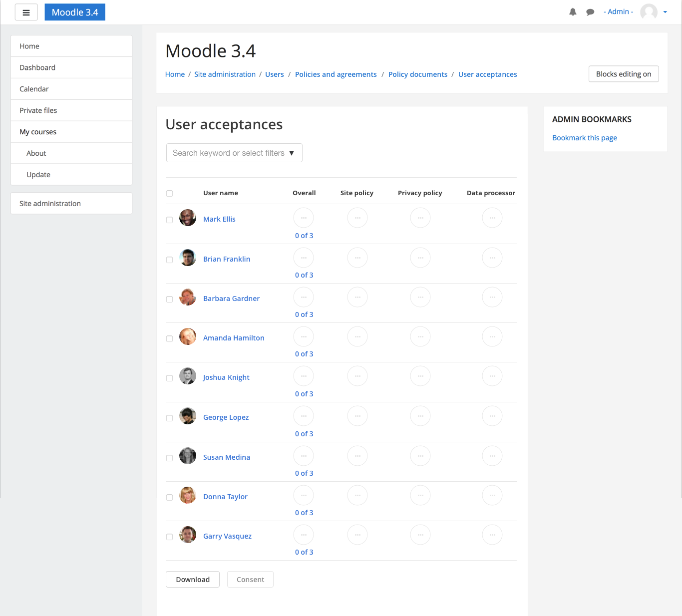Image resolution: width=682 pixels, height=616 pixels.
Task: Open Calendar in side navigation
Action: (71, 89)
